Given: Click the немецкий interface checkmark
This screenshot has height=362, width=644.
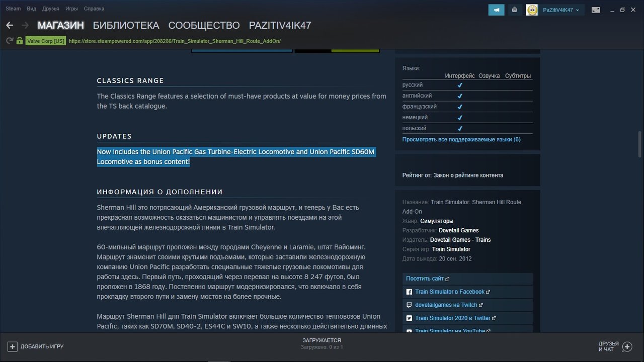Looking at the screenshot, I should (x=460, y=117).
